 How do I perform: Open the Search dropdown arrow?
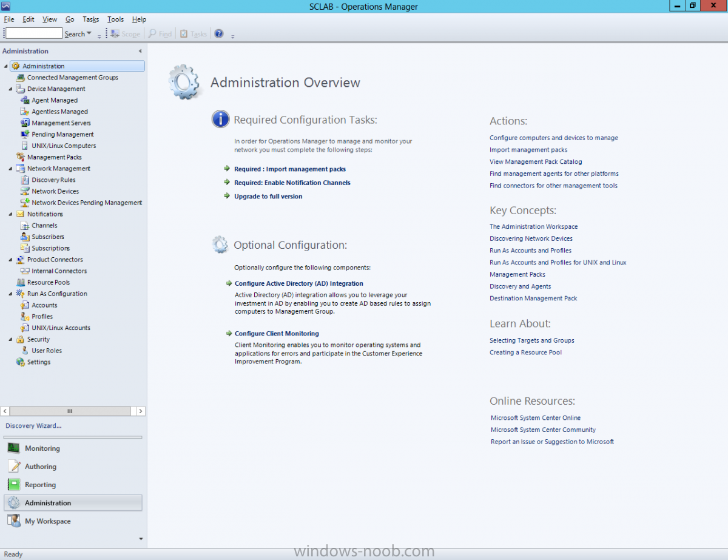pyautogui.click(x=89, y=34)
